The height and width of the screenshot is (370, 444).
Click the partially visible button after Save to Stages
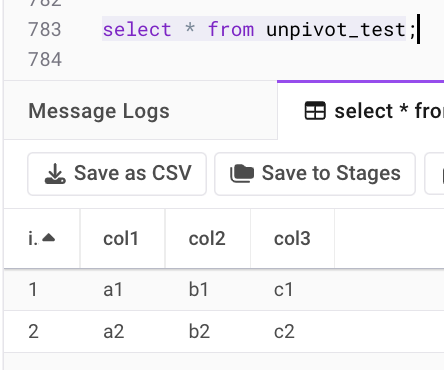tap(434, 174)
